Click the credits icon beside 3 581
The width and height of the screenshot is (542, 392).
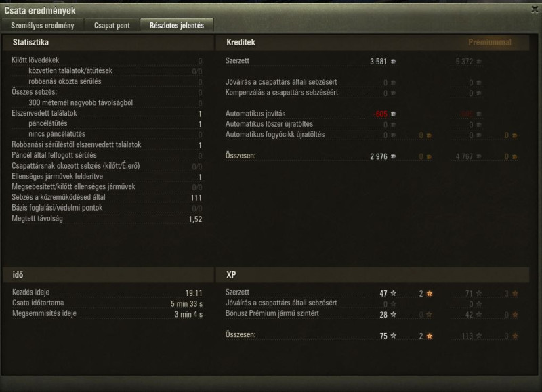click(393, 62)
